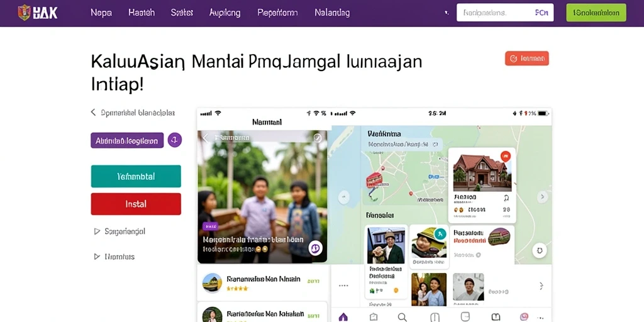Tap the round purple-on-white icon on the children photo
The height and width of the screenshot is (322, 644).
point(316,248)
